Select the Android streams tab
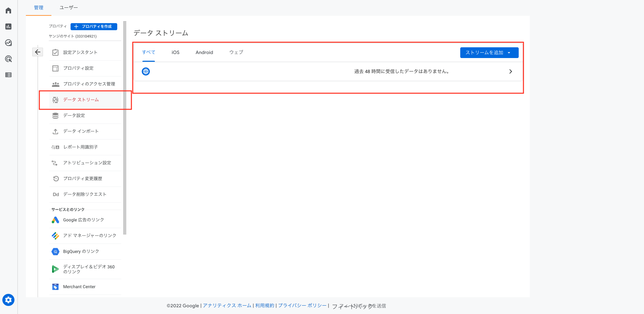The height and width of the screenshot is (314, 644). point(204,52)
